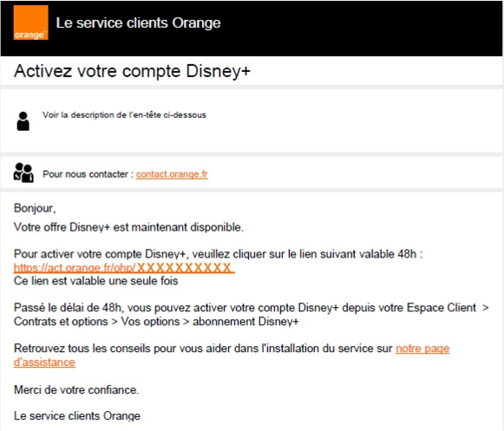Click the orange logo in the header

coord(31,23)
